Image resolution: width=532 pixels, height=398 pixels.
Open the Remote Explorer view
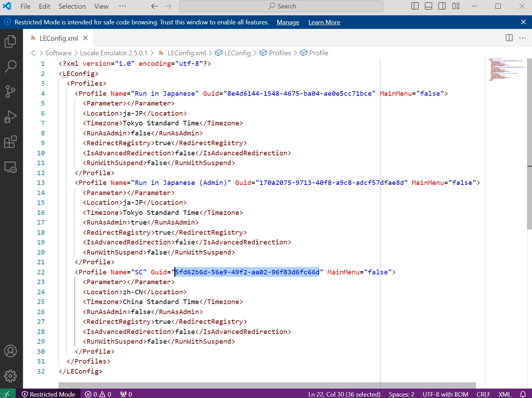10,167
